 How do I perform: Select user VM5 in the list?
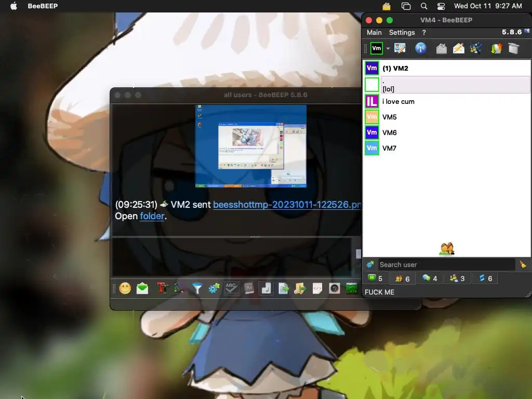point(447,117)
